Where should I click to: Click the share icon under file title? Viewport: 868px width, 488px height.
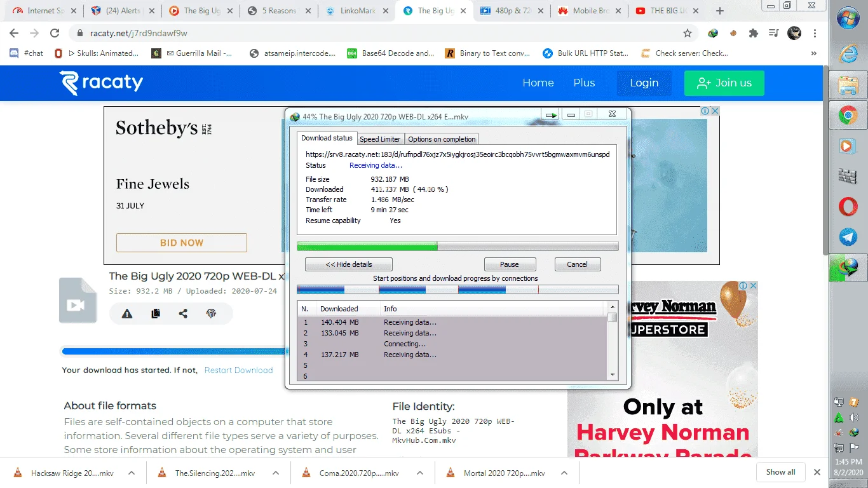tap(184, 313)
